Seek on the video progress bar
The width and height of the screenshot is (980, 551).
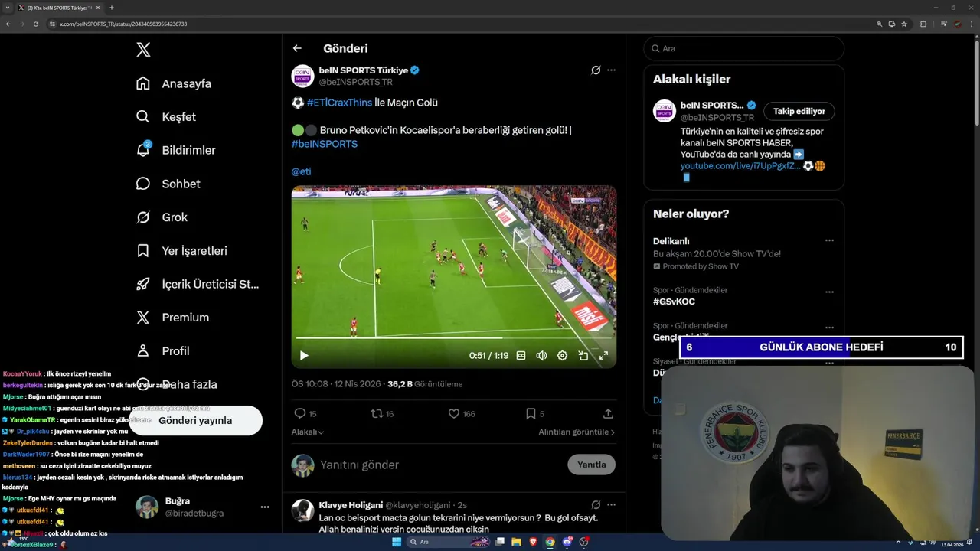tap(454, 337)
